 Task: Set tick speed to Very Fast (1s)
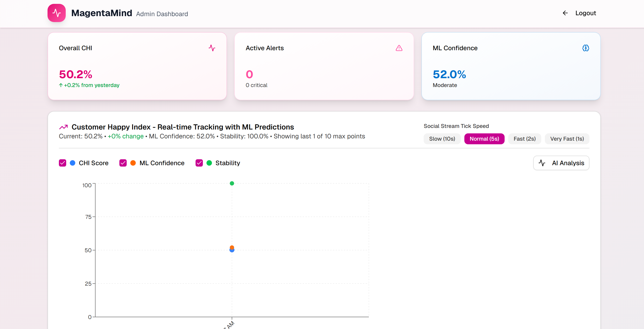pyautogui.click(x=567, y=139)
